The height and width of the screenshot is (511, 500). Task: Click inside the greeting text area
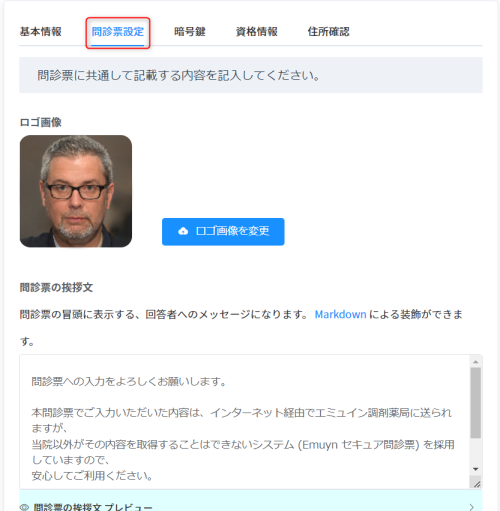pos(245,422)
